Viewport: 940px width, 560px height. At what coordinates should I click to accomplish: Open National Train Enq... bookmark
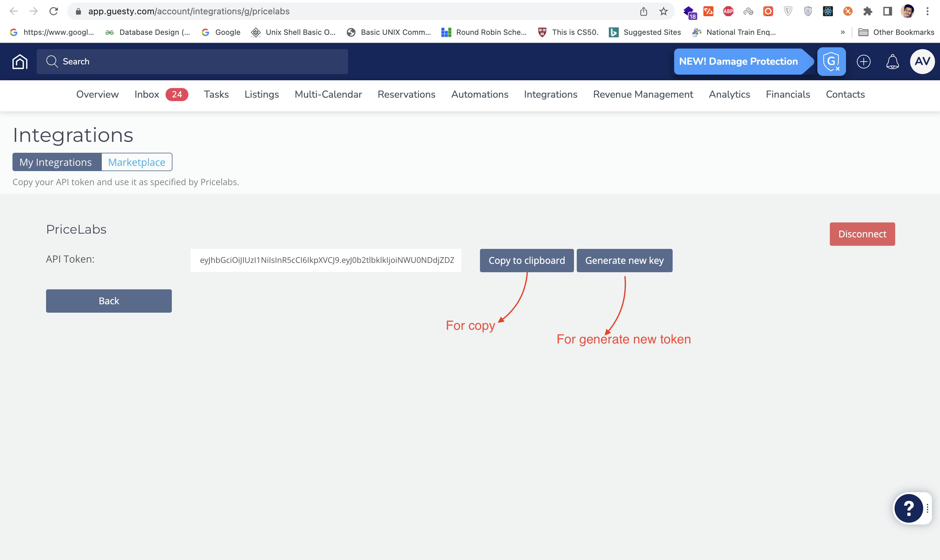pyautogui.click(x=734, y=32)
